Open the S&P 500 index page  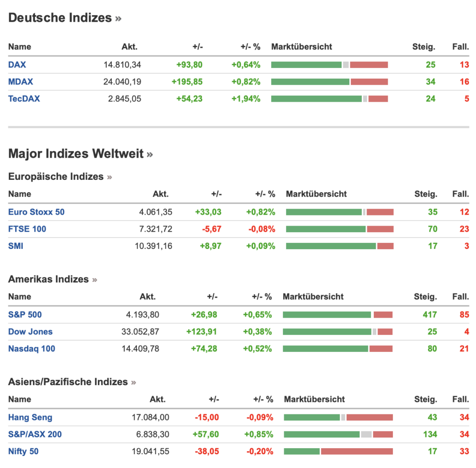click(25, 314)
